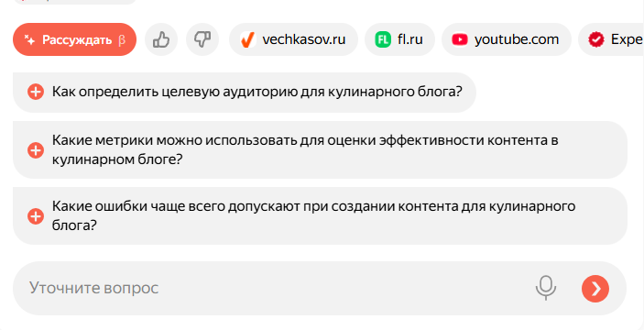Viewport: 644px width, 330px height.
Task: Click the green FL logo icon
Action: pyautogui.click(x=383, y=39)
